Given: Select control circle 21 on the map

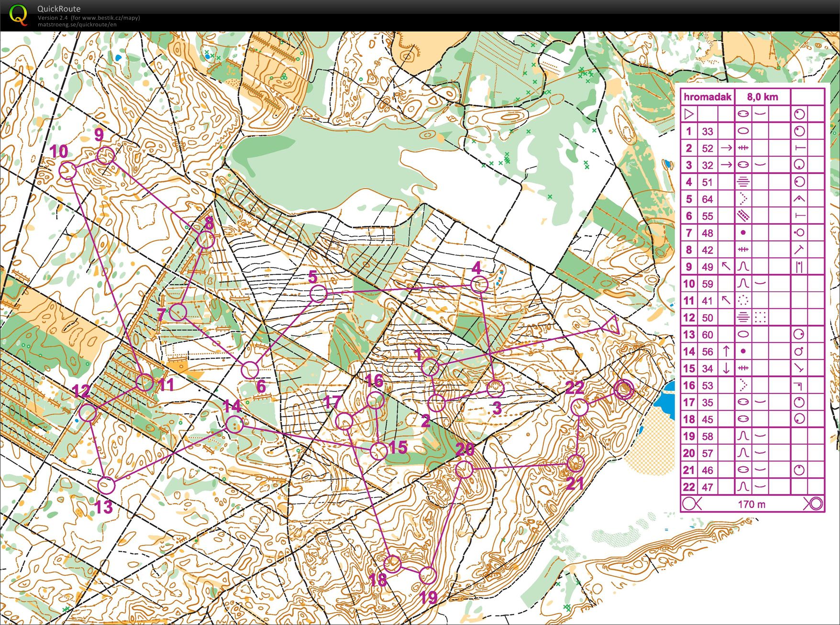Looking at the screenshot, I should point(575,463).
